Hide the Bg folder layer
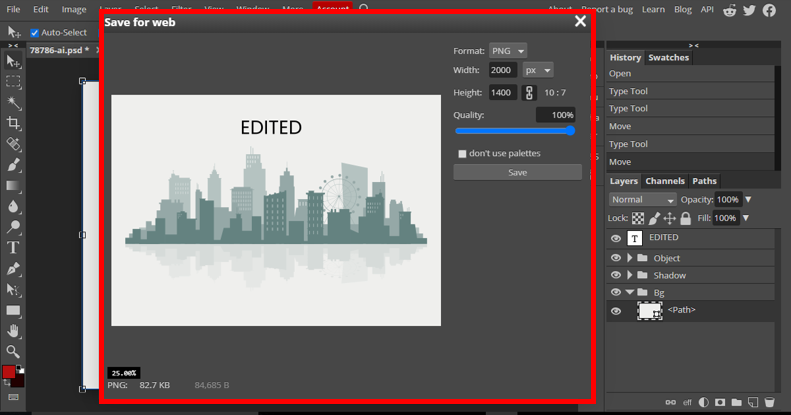 click(x=616, y=292)
